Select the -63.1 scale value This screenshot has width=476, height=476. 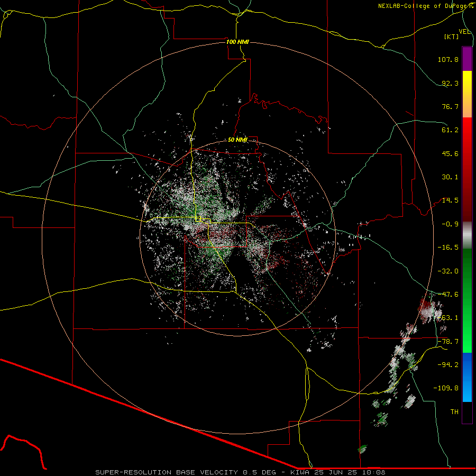click(x=448, y=318)
